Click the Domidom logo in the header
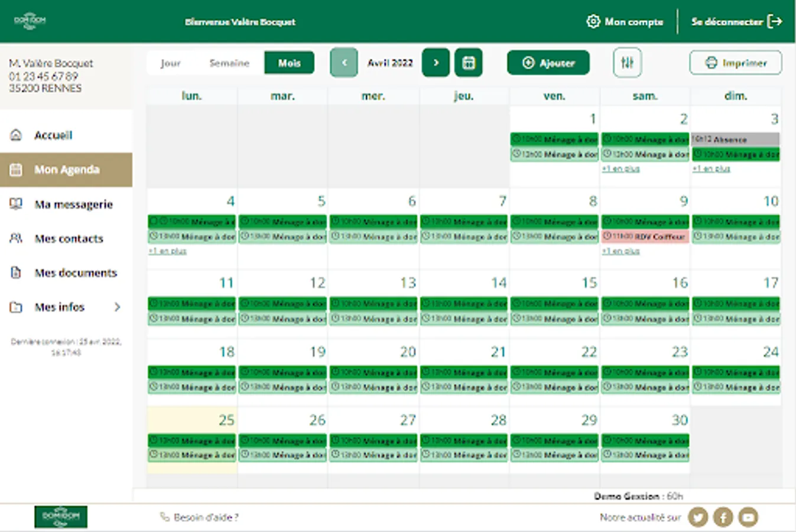This screenshot has width=796, height=532. 30,21
